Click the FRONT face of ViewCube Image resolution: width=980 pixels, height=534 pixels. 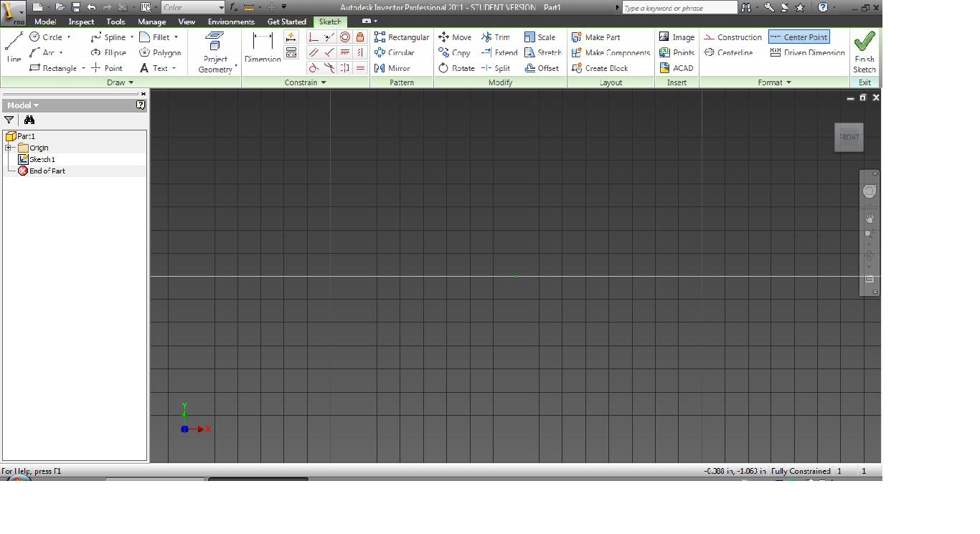tap(849, 137)
